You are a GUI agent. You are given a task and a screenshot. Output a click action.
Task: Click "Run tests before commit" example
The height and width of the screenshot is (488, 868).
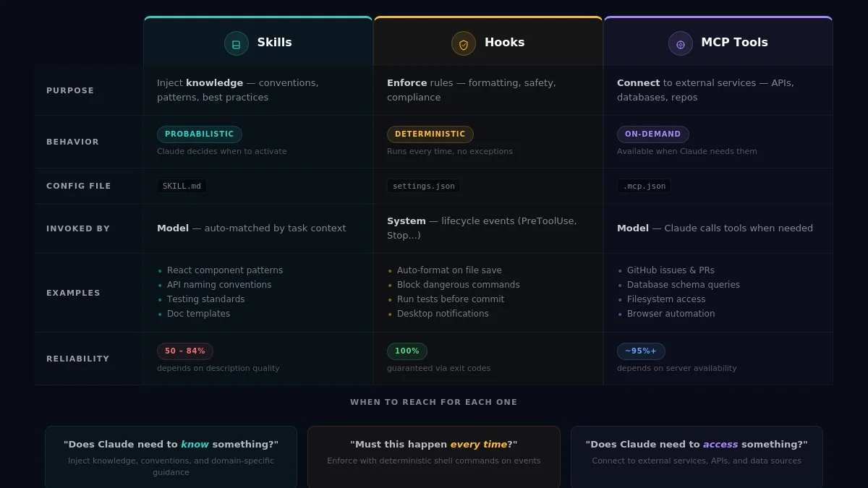point(451,299)
